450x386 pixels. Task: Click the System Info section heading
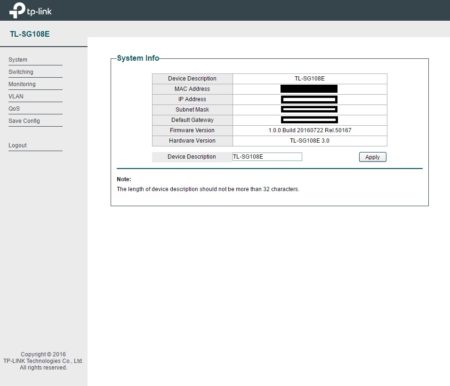138,58
